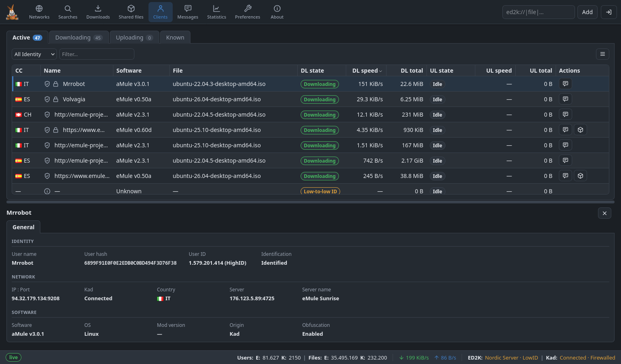
Task: Sort by DL speed column
Action: pyautogui.click(x=366, y=71)
